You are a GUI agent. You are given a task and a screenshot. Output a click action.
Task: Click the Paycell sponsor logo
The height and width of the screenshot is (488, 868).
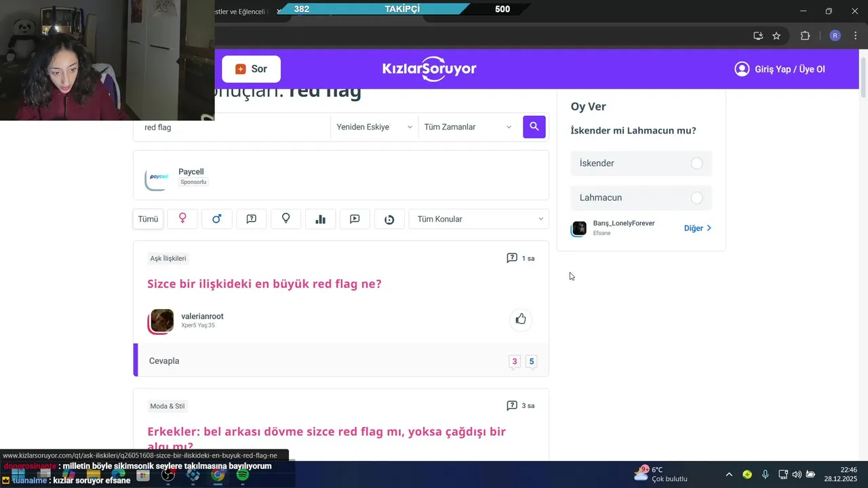157,178
